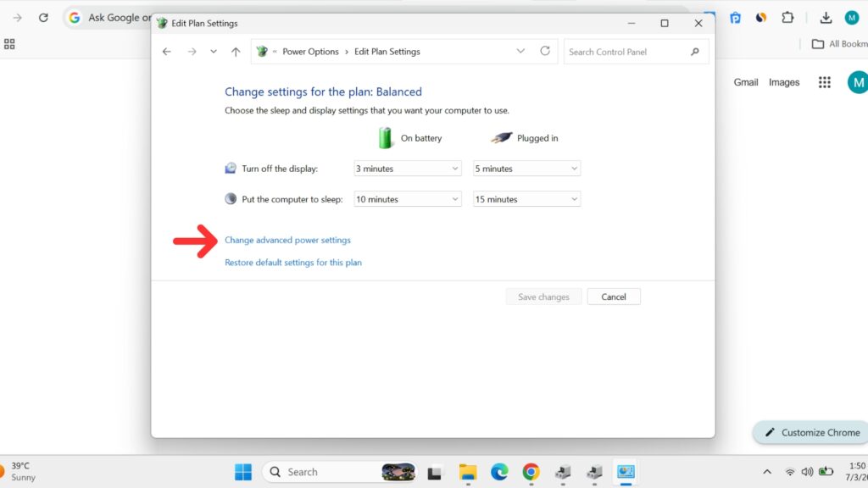Viewport: 868px width, 488px height.
Task: Open Chrome apps grid shortcut in bookmarks bar
Action: [x=9, y=44]
